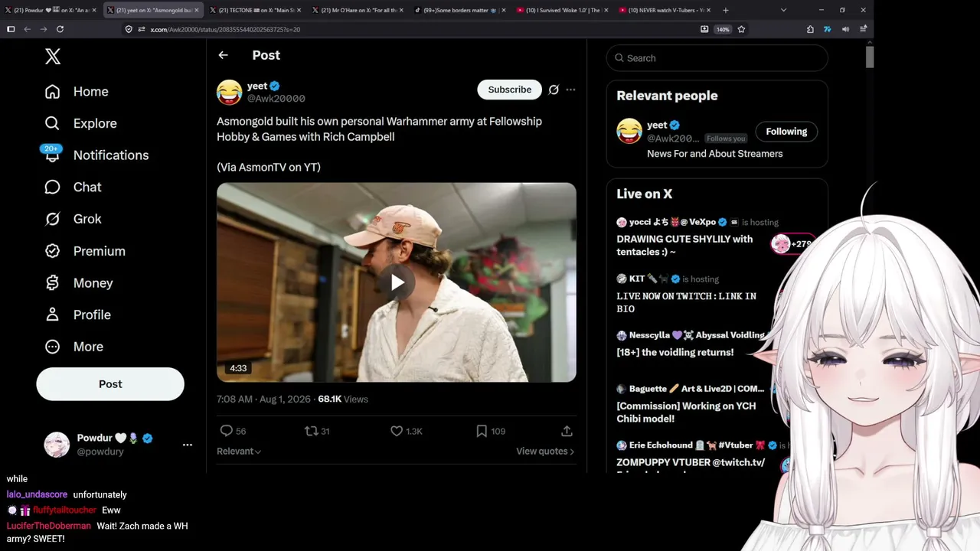980x551 pixels.
Task: Click chat username lalo_undascore
Action: tap(37, 495)
